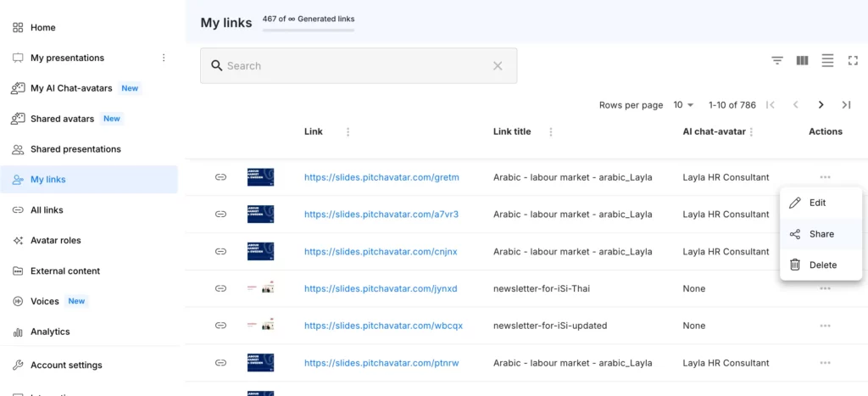
Task: Open Analytics in the sidebar
Action: (x=50, y=332)
